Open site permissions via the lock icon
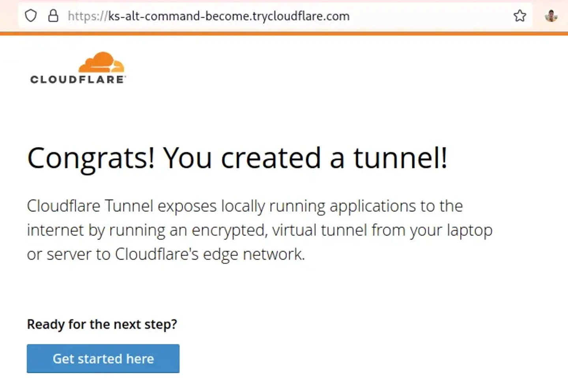The width and height of the screenshot is (568, 392). tap(53, 16)
